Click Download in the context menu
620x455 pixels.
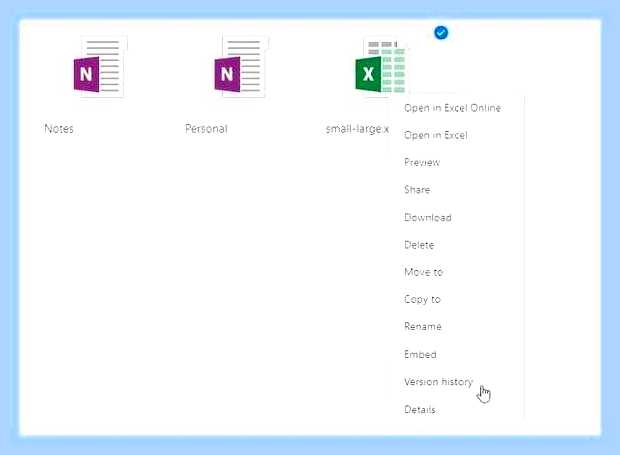click(x=427, y=217)
